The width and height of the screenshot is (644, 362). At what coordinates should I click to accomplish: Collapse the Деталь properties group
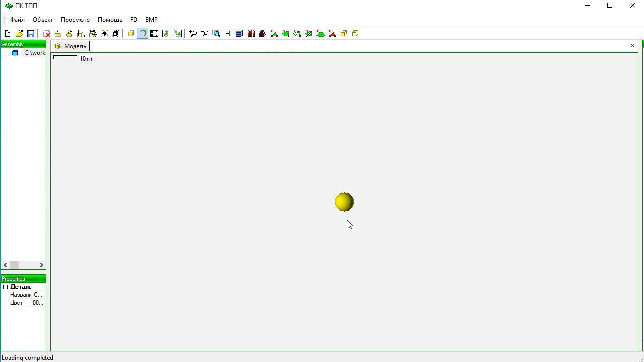point(5,287)
